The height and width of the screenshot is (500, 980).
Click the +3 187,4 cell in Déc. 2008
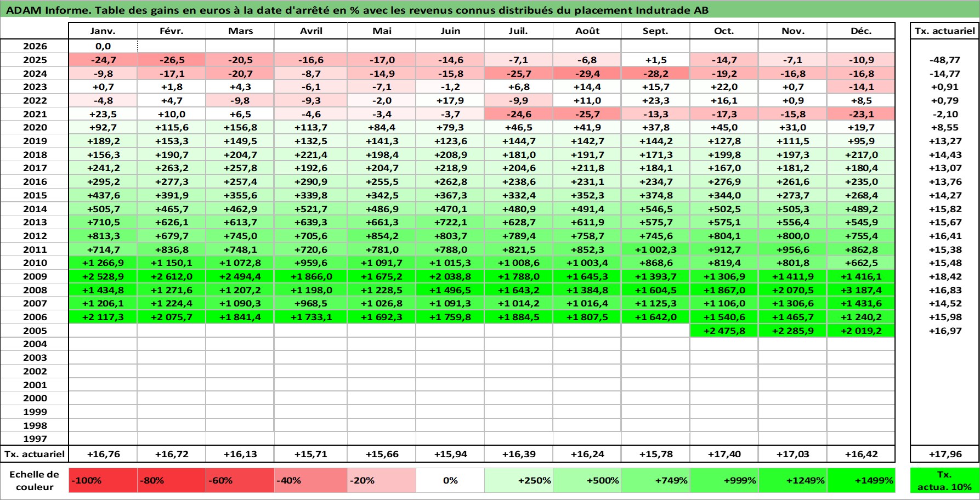[x=861, y=290]
